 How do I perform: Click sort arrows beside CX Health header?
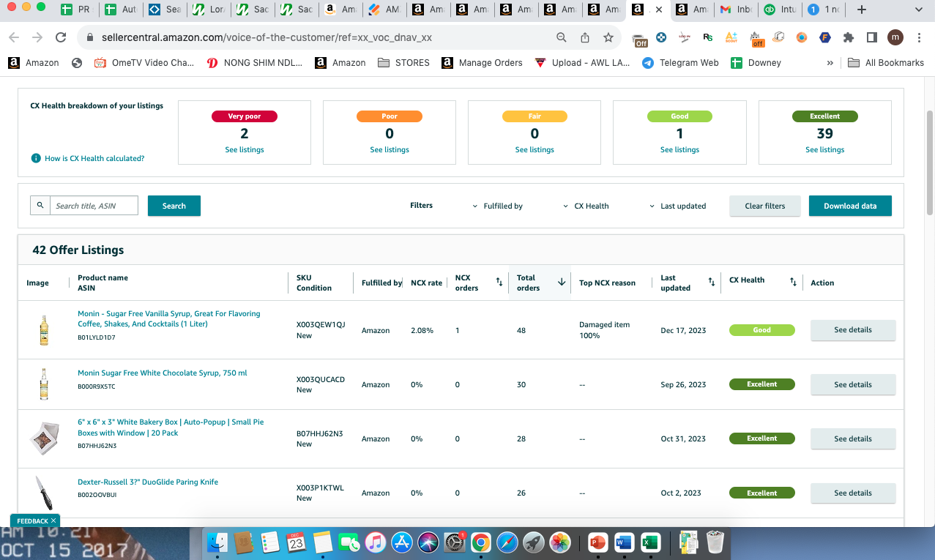793,282
